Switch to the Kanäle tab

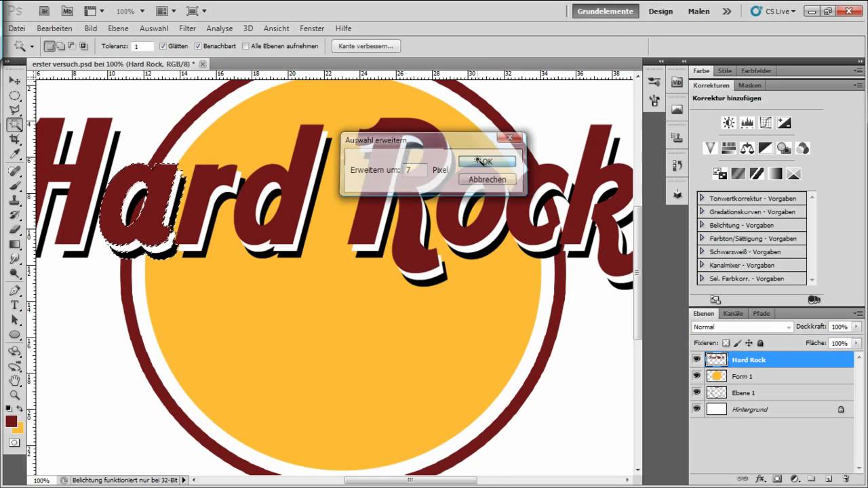733,313
